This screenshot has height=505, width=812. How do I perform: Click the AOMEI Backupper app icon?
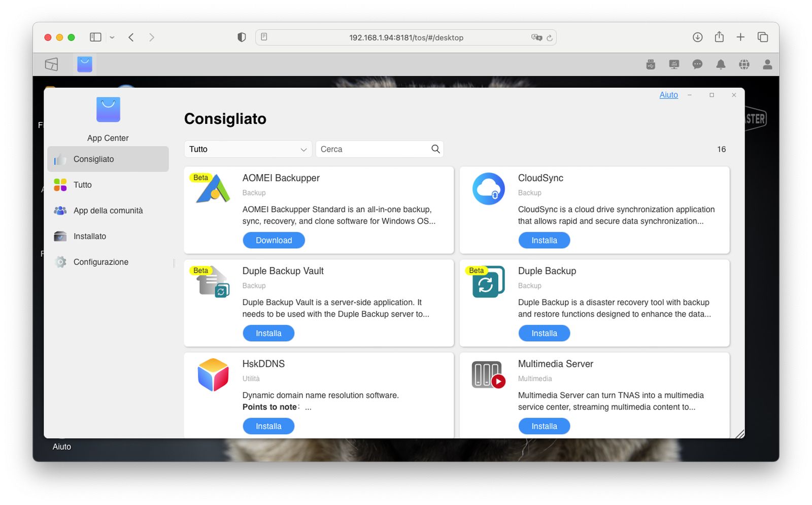point(213,189)
